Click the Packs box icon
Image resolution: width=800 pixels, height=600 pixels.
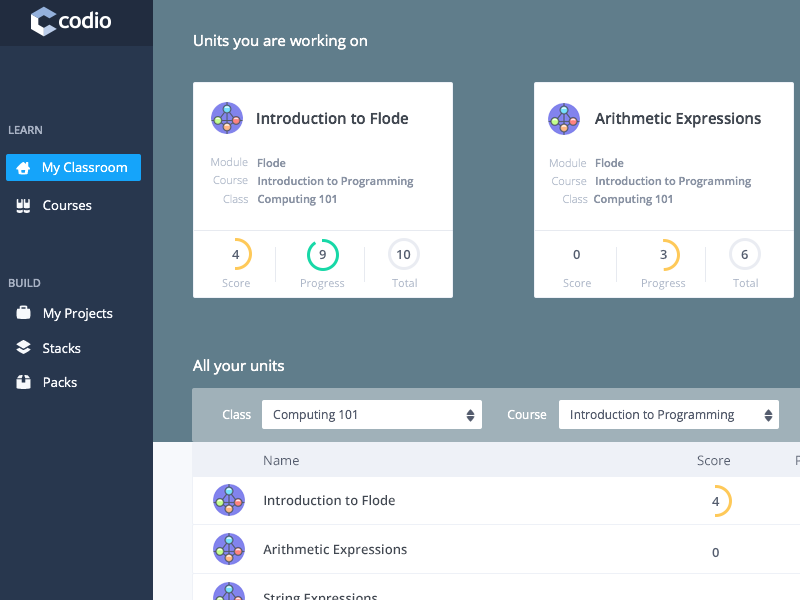coord(23,382)
